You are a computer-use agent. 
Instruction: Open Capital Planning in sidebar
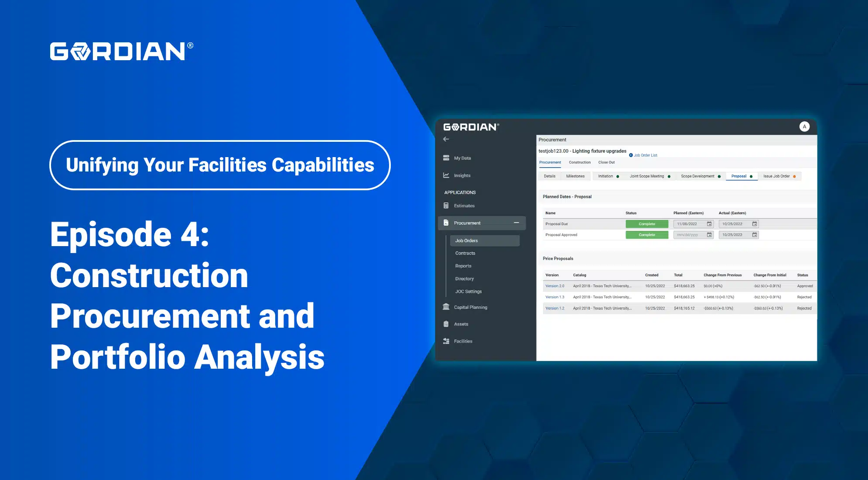[470, 307]
